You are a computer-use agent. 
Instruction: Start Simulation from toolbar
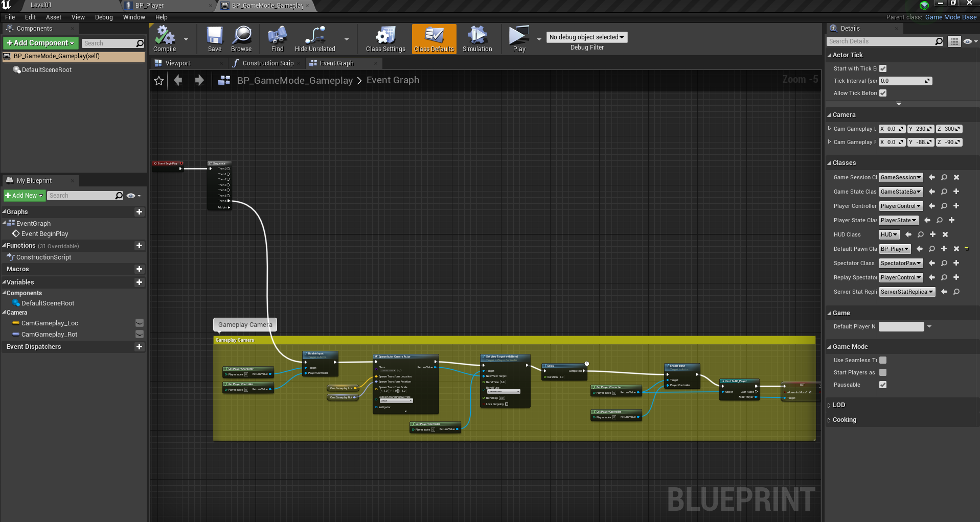click(x=477, y=39)
